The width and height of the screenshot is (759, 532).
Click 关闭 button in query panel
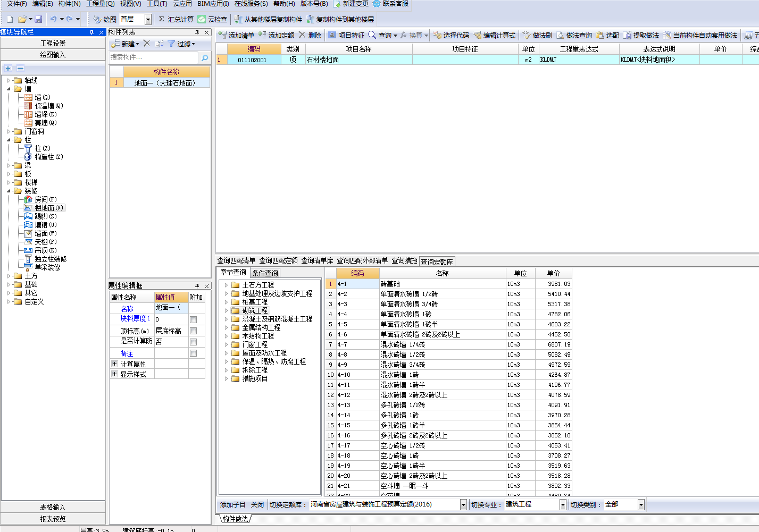click(257, 504)
